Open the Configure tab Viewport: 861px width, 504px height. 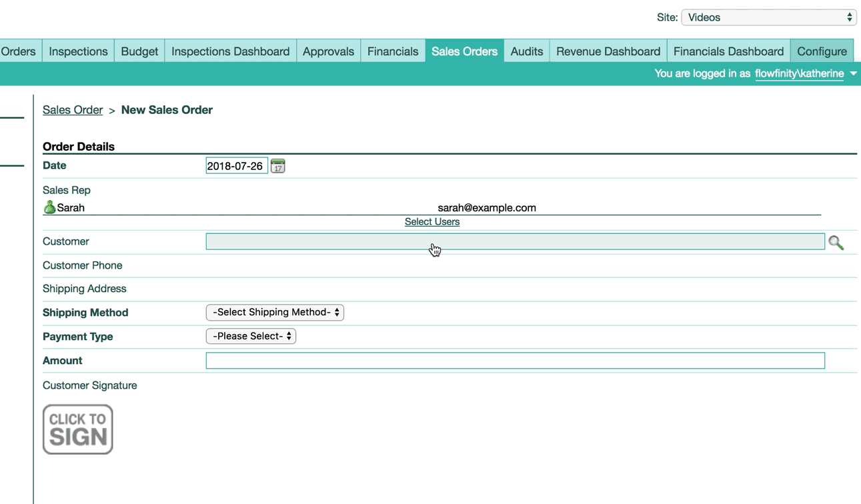click(822, 51)
